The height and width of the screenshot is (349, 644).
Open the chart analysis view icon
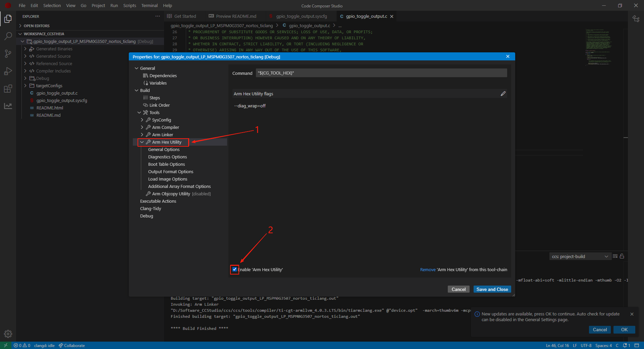point(8,106)
